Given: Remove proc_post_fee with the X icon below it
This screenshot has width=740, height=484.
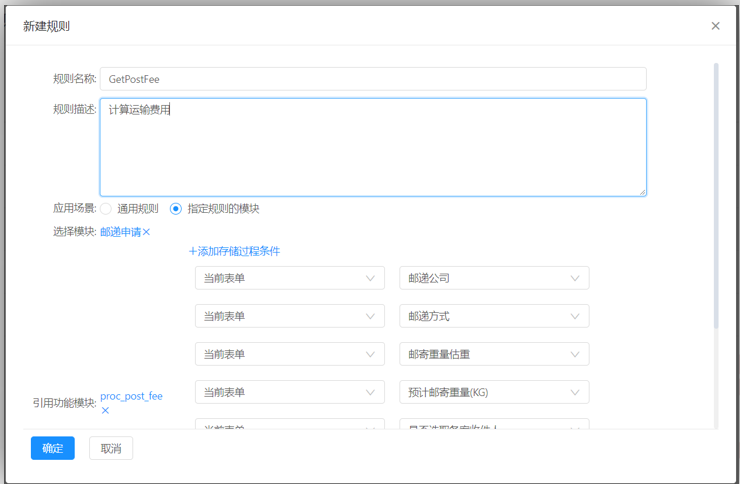Looking at the screenshot, I should pos(105,410).
